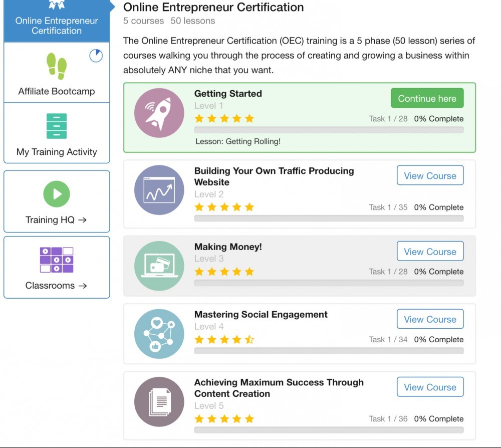Click the green Training HQ play icon
The width and height of the screenshot is (501, 448).
[57, 194]
